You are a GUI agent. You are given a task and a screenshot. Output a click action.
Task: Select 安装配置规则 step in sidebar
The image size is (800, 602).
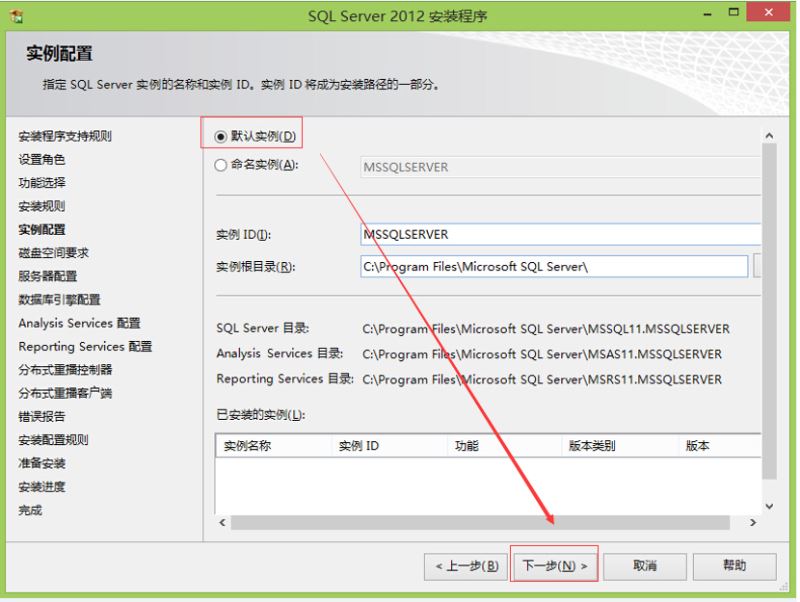pos(54,440)
